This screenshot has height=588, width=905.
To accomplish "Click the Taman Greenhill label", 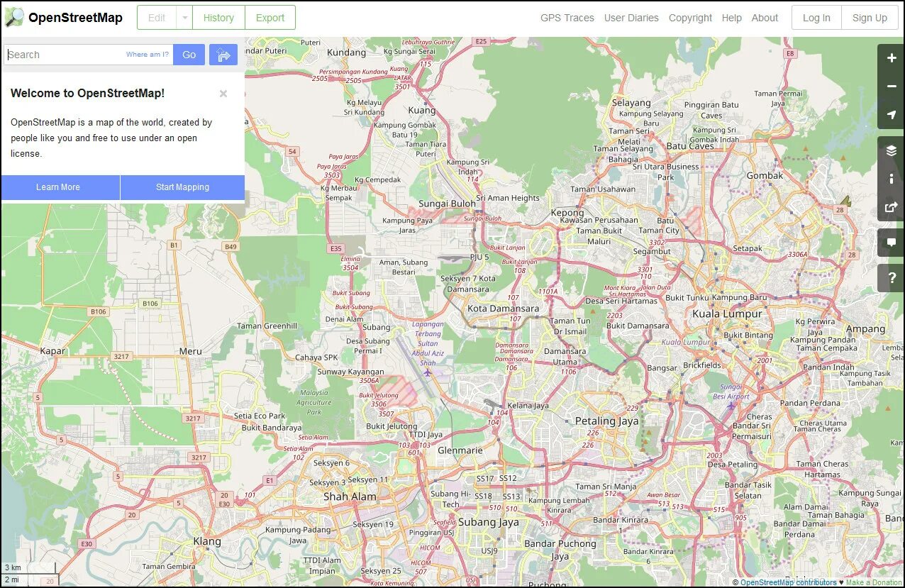I will point(267,326).
